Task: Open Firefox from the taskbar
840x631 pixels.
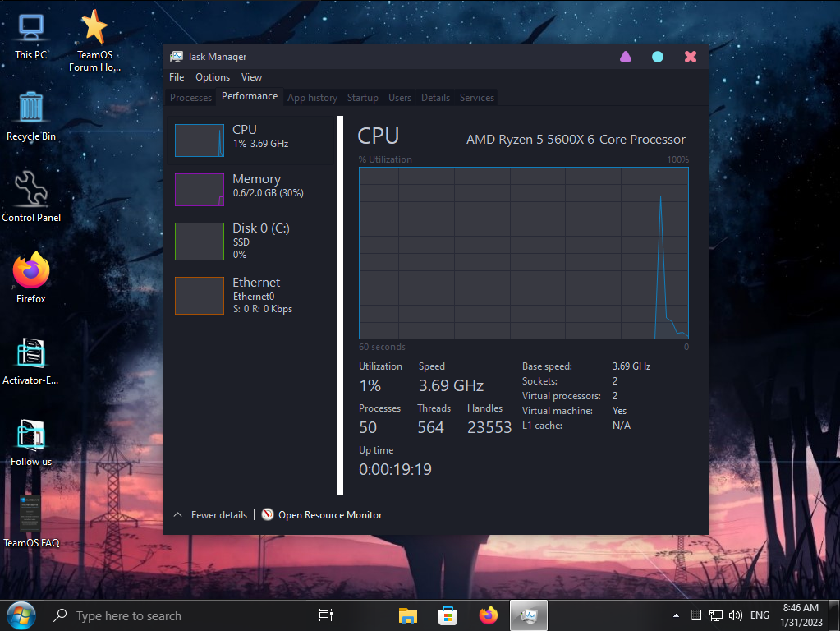Action: point(488,615)
